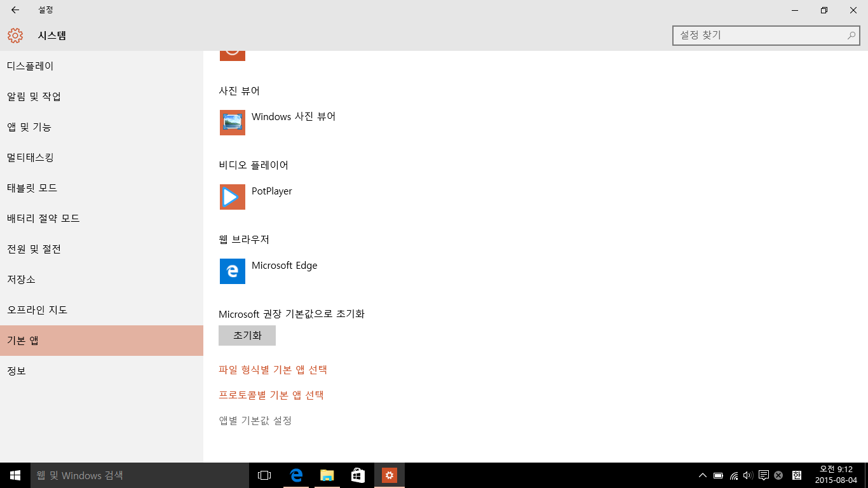
Task: Show hidden system tray icons
Action: (x=702, y=475)
